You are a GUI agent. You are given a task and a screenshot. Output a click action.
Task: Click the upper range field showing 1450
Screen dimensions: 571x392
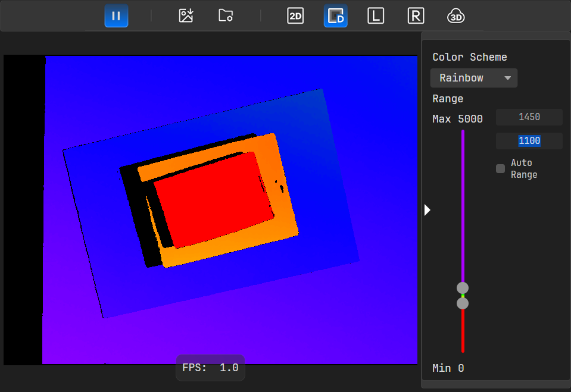click(529, 117)
